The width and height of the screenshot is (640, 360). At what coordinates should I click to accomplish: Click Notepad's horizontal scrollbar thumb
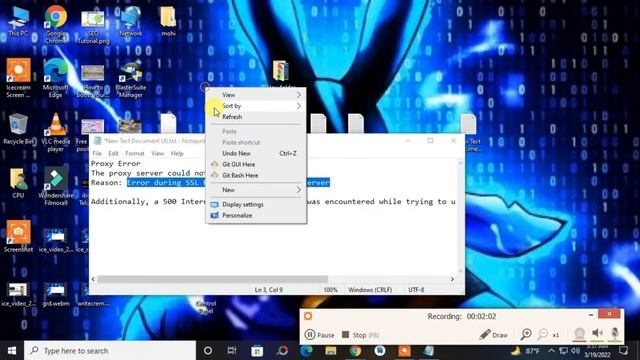pos(212,280)
